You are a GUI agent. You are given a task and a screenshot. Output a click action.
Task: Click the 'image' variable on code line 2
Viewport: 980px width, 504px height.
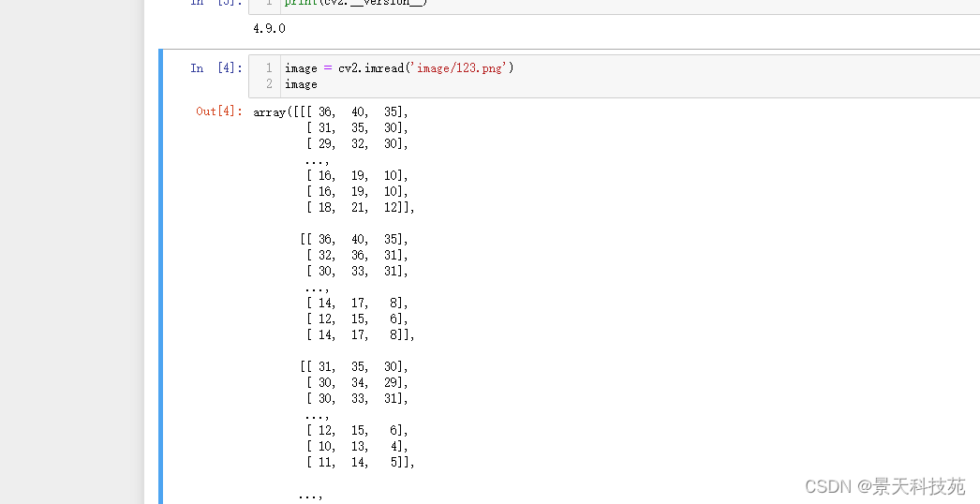pyautogui.click(x=301, y=84)
